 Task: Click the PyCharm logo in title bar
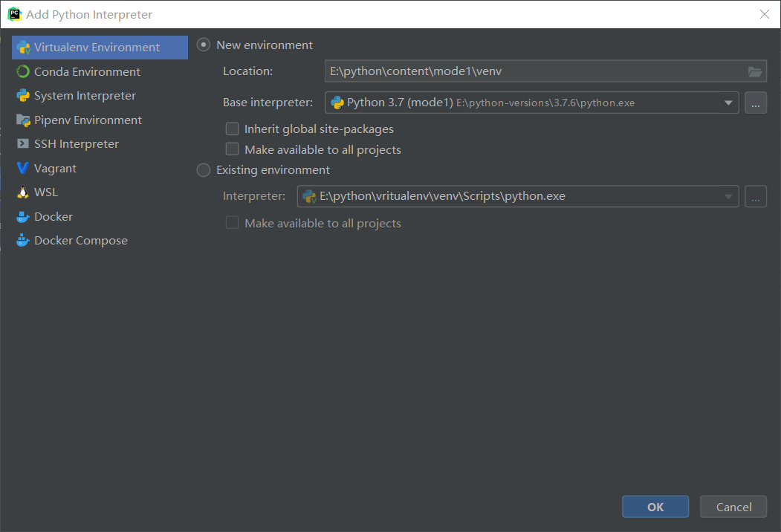click(14, 14)
